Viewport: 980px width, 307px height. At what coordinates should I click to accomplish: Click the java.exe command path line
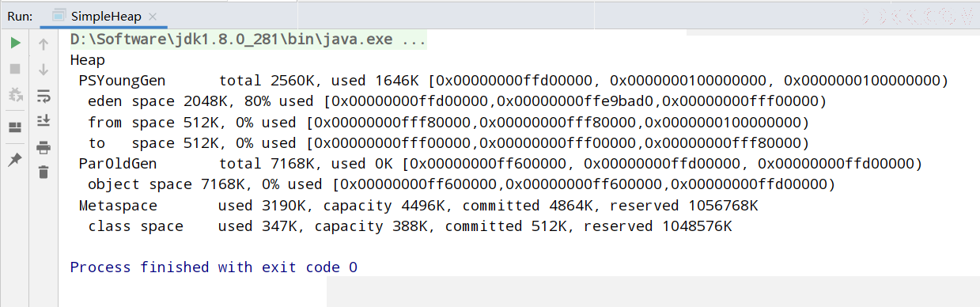point(248,39)
